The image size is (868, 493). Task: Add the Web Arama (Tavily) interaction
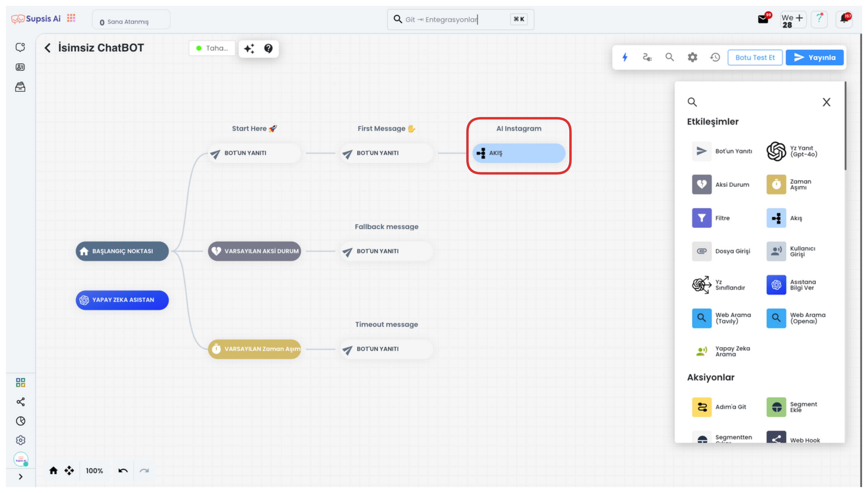point(722,318)
